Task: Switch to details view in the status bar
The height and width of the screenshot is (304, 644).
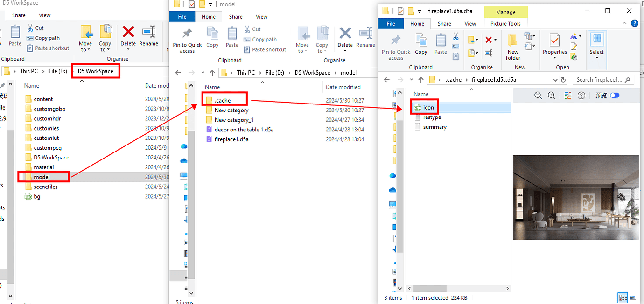Action: point(623,297)
